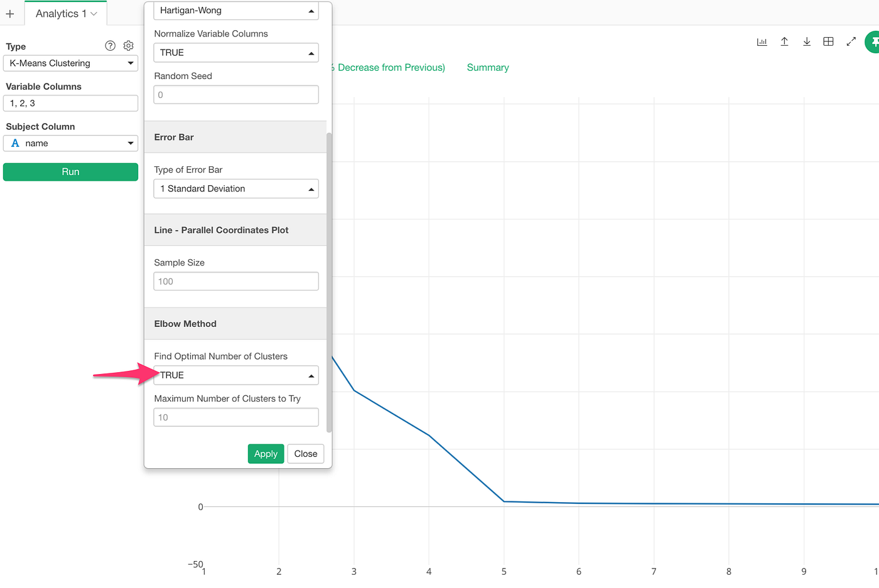Open the chart view icon on the toolbar

coord(762,41)
